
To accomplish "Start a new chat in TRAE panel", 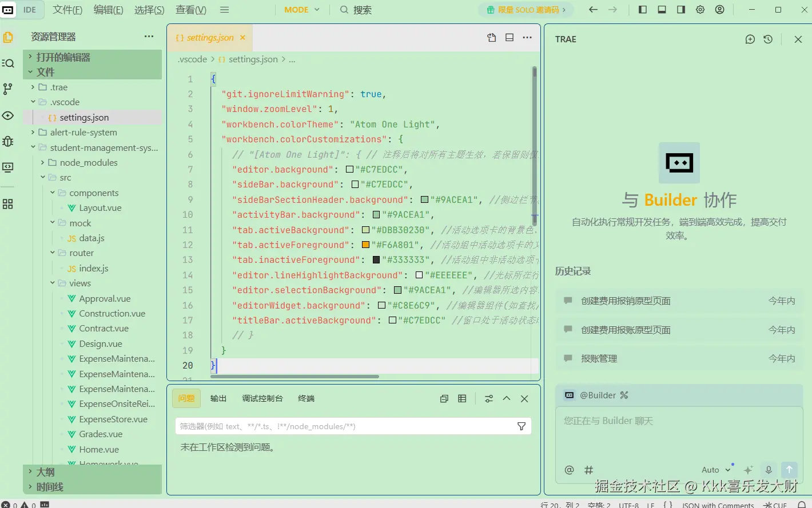I will 750,39.
